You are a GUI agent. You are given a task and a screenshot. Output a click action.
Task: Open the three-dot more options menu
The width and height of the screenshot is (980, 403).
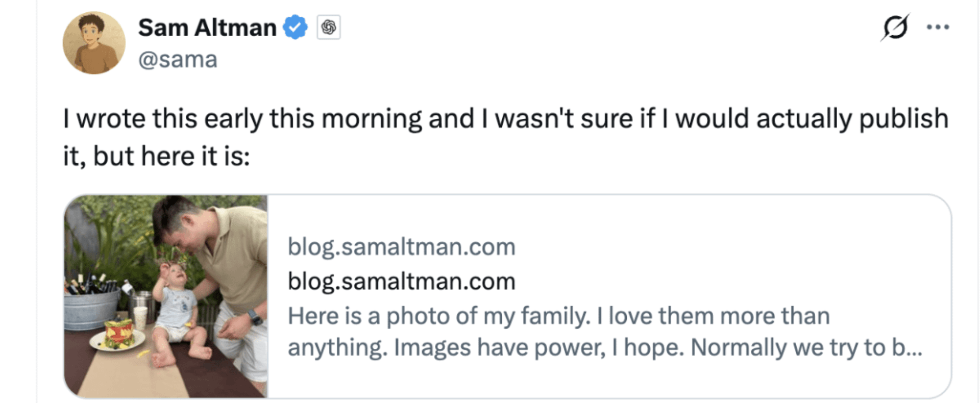pyautogui.click(x=938, y=28)
